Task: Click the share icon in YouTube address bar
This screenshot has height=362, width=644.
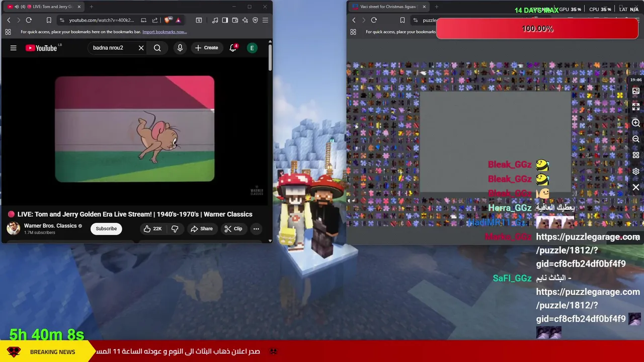Action: tap(155, 20)
